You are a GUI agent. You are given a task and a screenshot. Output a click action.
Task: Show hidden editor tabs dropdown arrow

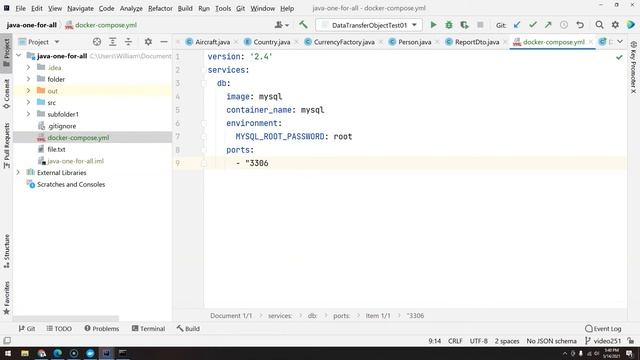click(620, 42)
